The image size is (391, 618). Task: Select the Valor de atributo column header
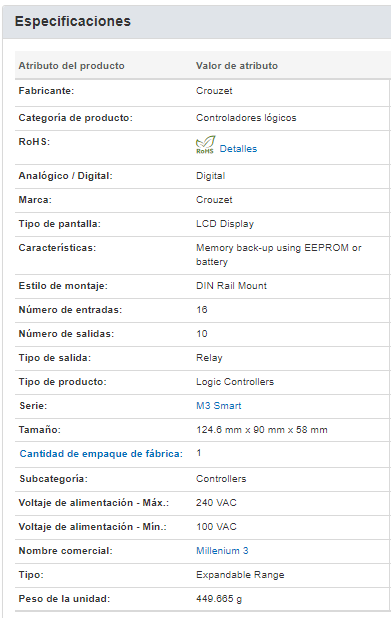(237, 66)
